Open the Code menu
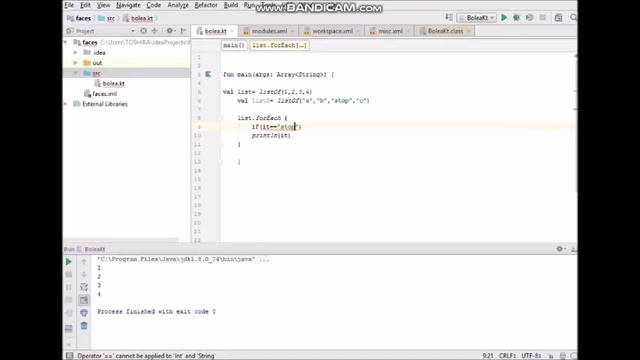The height and width of the screenshot is (360, 640). coord(153,5)
